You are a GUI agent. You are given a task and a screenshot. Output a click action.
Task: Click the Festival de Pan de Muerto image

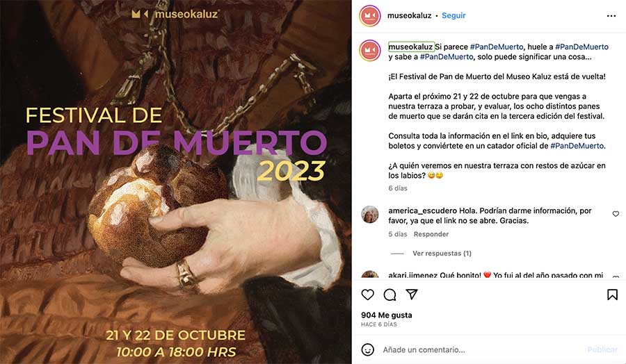[x=176, y=182]
